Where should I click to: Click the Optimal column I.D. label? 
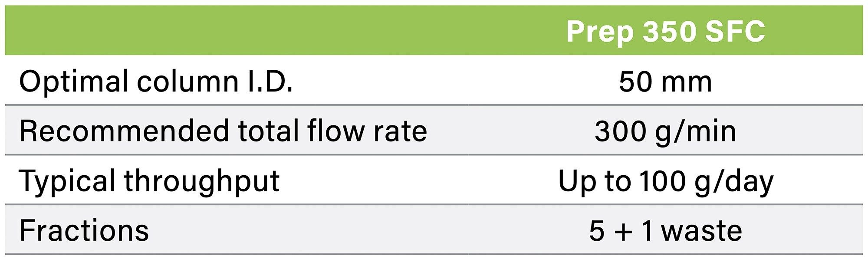tap(156, 81)
